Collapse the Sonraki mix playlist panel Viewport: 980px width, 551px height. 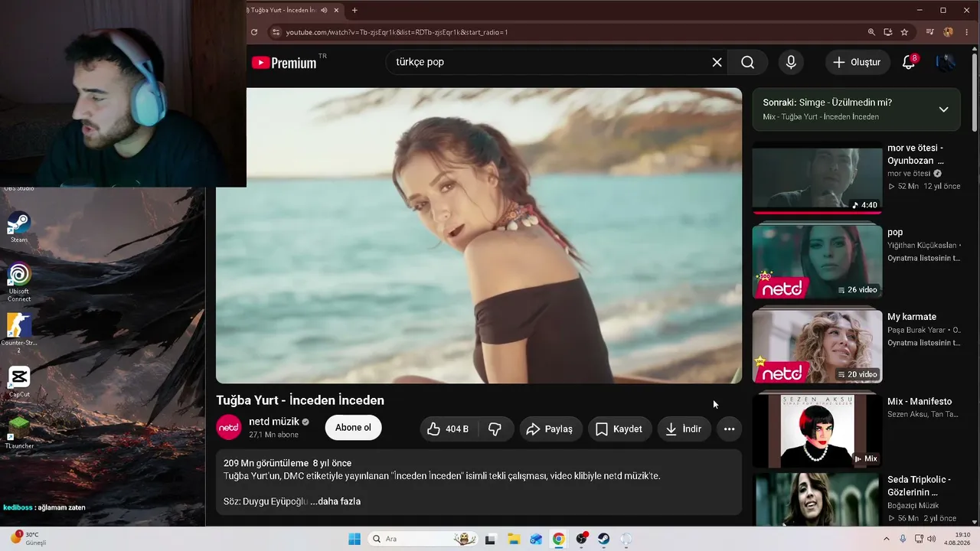(x=943, y=109)
